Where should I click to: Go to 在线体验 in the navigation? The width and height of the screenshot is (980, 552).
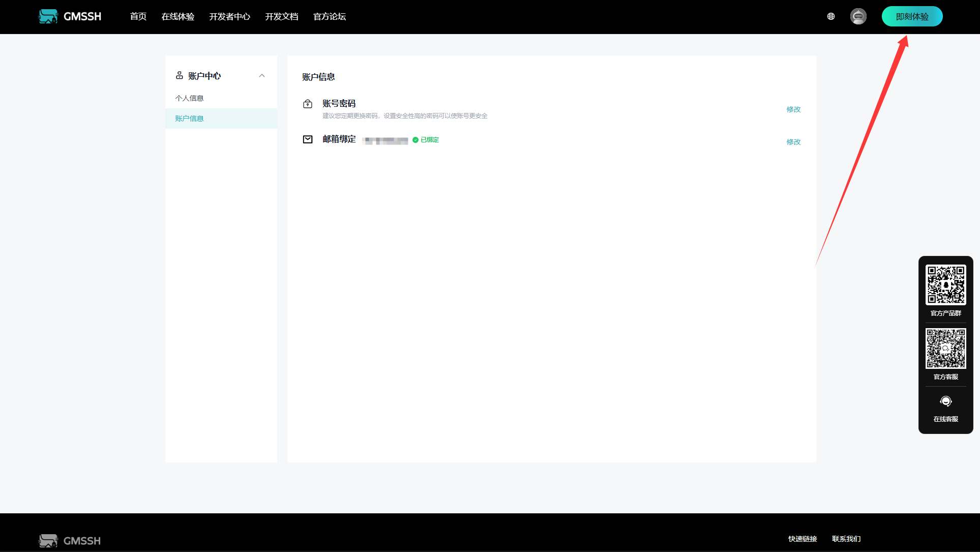pyautogui.click(x=178, y=16)
